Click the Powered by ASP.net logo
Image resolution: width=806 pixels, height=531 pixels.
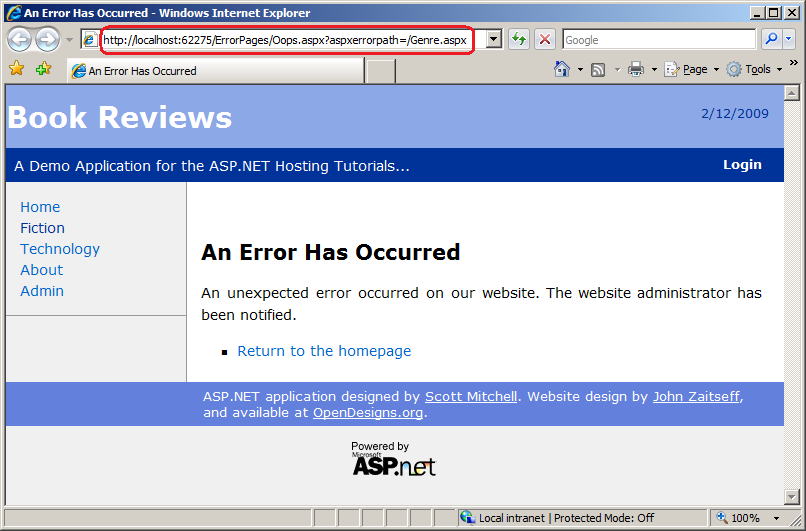pyautogui.click(x=394, y=459)
